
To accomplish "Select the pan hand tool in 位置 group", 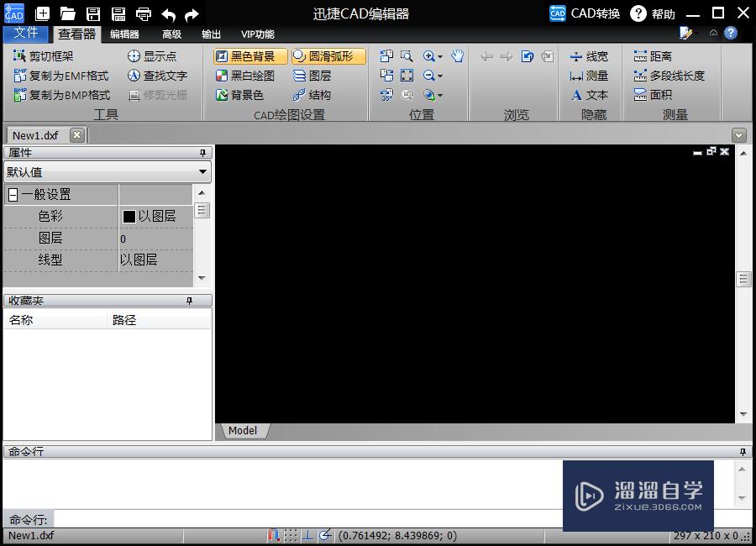I will (x=457, y=56).
